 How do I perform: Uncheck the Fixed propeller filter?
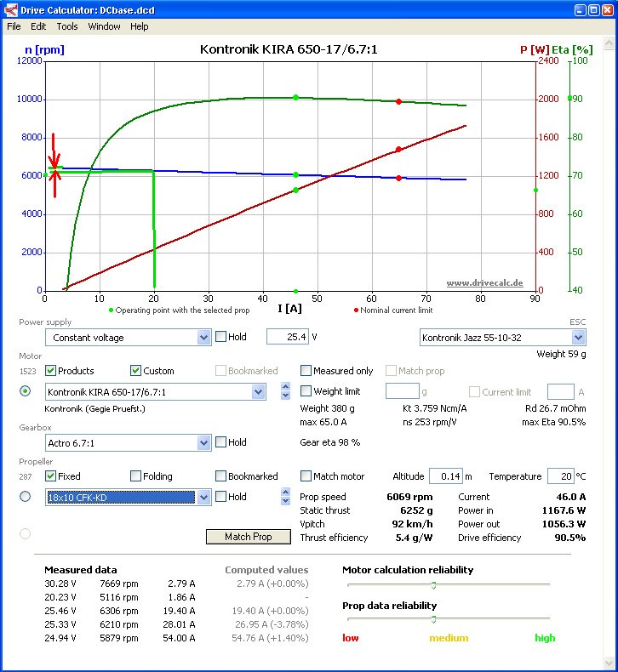50,476
